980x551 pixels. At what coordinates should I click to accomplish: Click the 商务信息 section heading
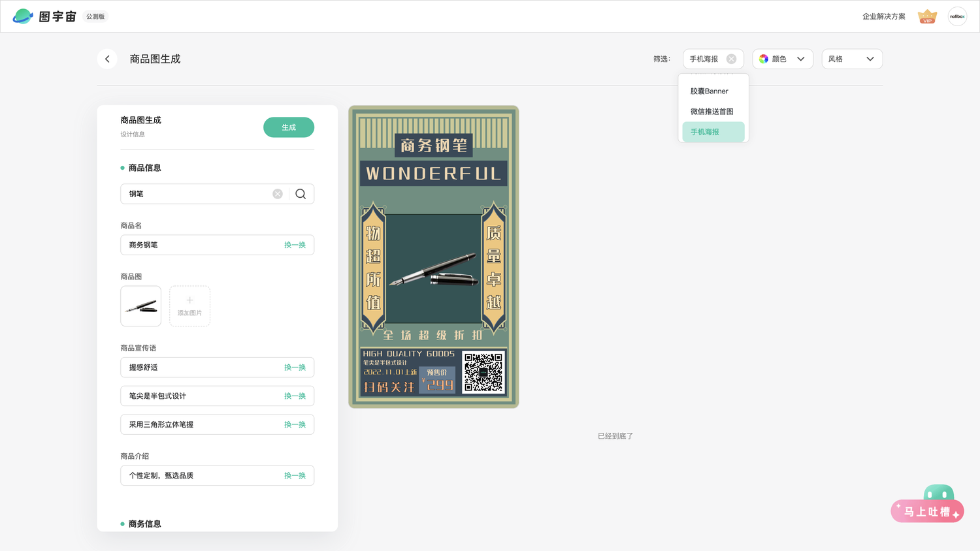tap(144, 524)
